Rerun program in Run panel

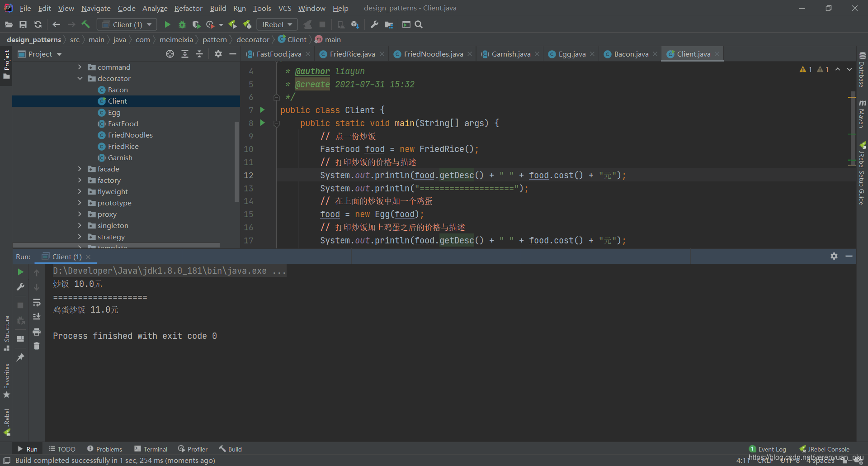click(20, 272)
